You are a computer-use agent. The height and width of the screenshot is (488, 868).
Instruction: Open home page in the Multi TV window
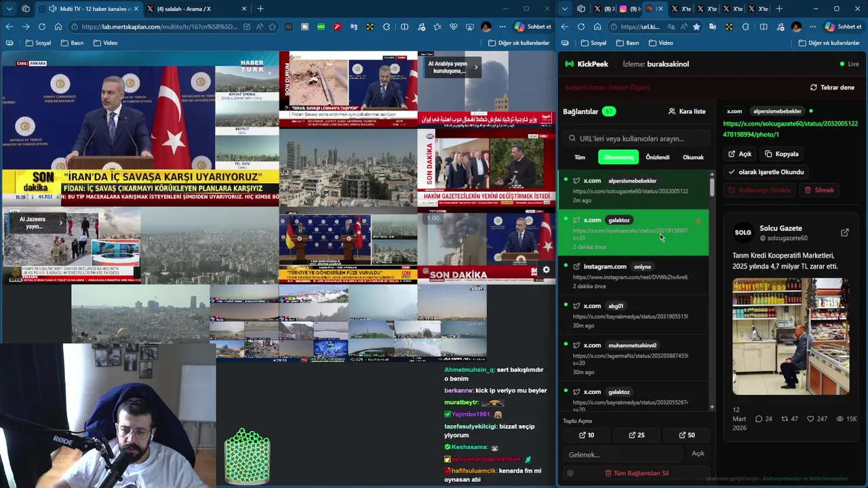coord(58,26)
